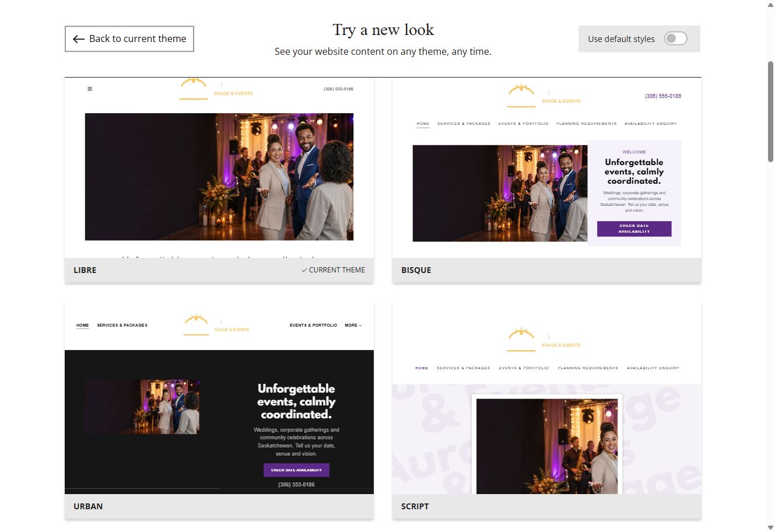Open Services & Packages in the Bisque preview
The width and height of the screenshot is (775, 532).
[x=464, y=124]
